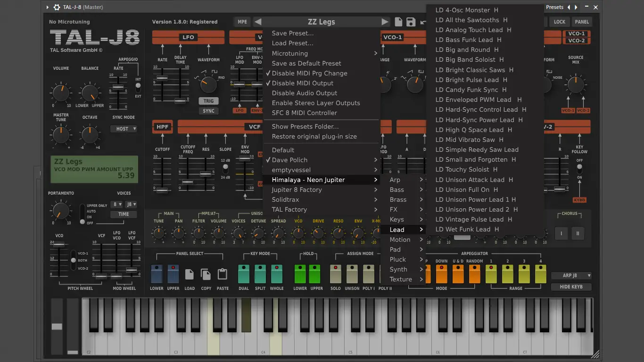644x362 pixels.
Task: Set Assign Mode to UNISON
Action: click(x=352, y=274)
